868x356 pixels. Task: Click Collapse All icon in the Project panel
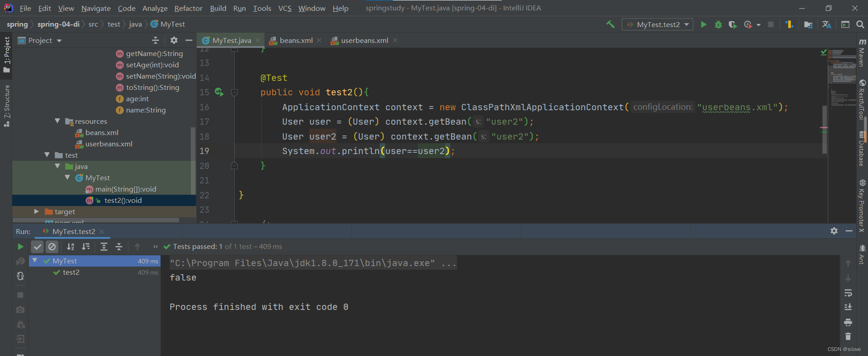coord(156,40)
